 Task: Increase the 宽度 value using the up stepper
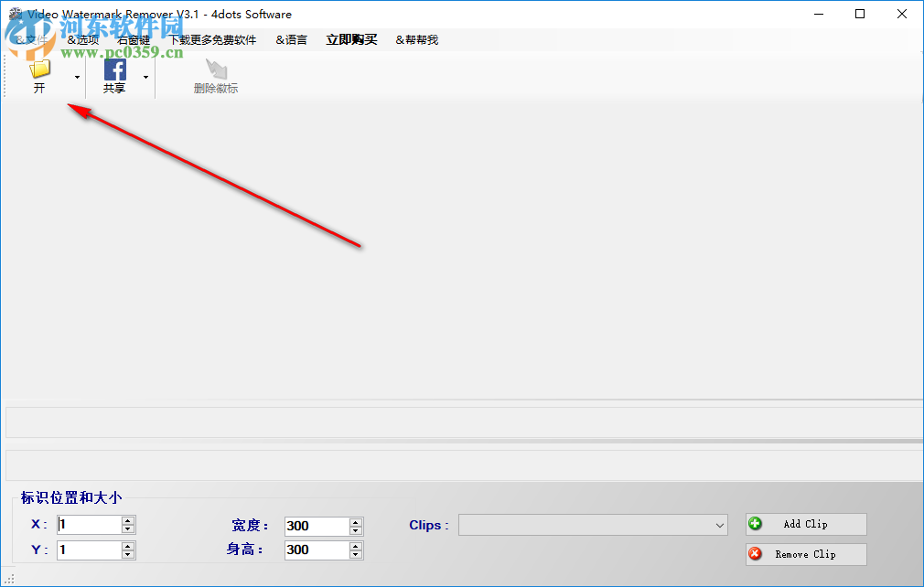pyautogui.click(x=356, y=521)
